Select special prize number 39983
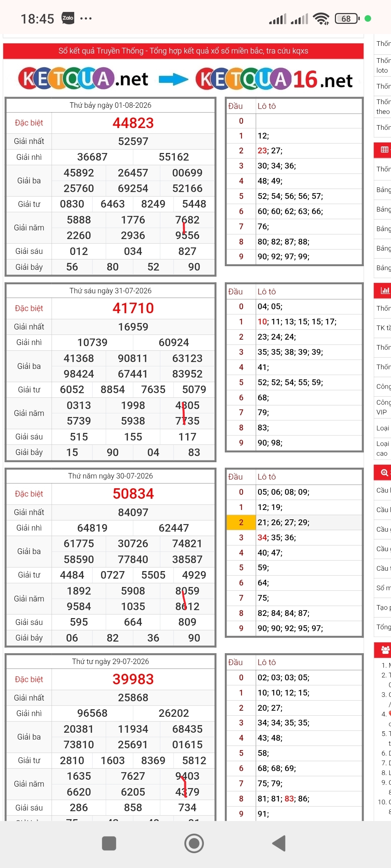 [x=133, y=679]
